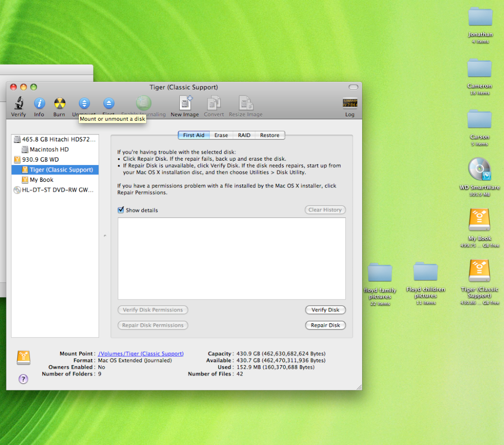Select the My Book volume in sidebar
Screen dimensions: 504x445
click(x=55, y=180)
